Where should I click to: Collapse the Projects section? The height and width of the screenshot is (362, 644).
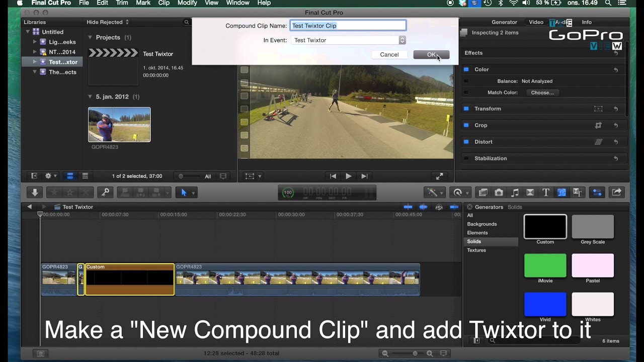coord(90,37)
